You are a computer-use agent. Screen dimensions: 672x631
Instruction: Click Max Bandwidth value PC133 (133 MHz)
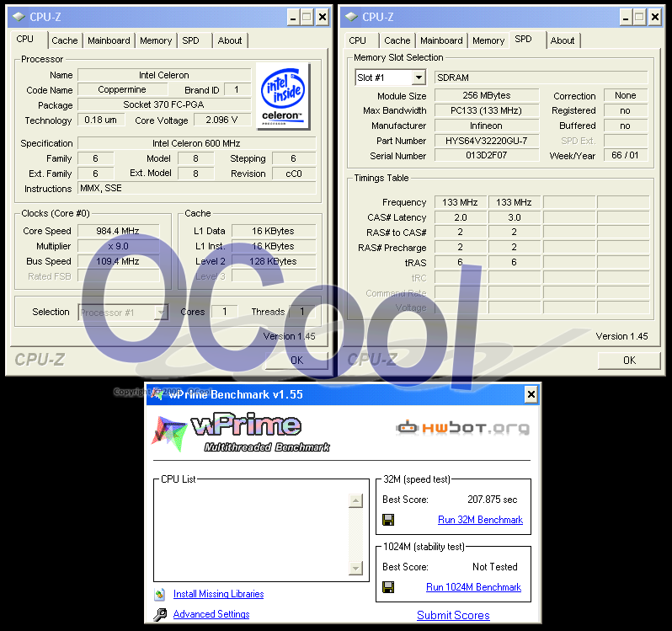coord(487,110)
